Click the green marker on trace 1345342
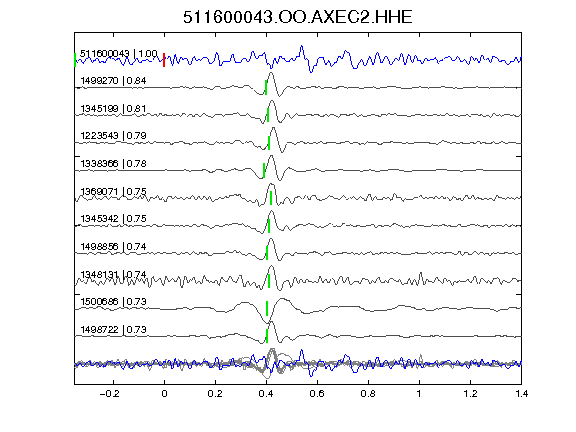 (269, 226)
